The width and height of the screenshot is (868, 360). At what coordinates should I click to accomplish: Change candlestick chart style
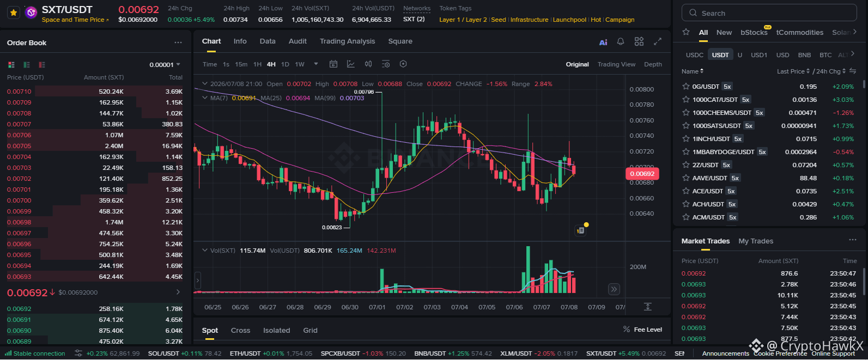click(368, 64)
